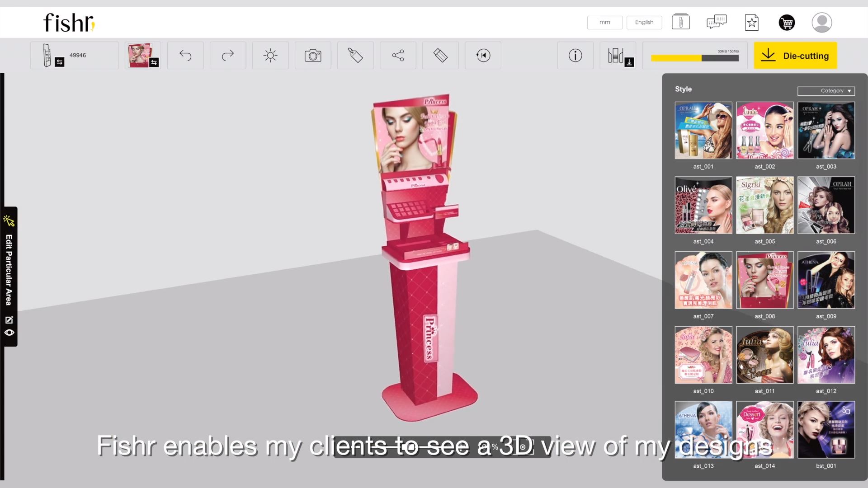The image size is (868, 488).
Task: Expand the Category dropdown
Action: pyautogui.click(x=826, y=91)
